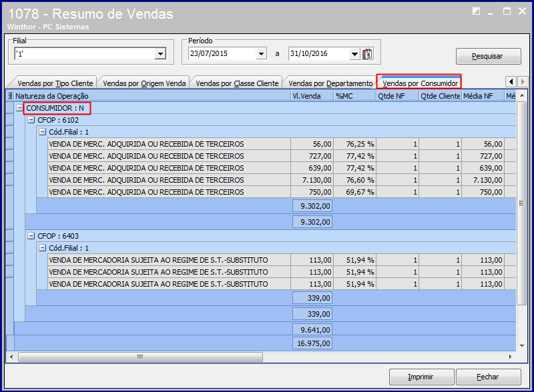Click the horizontal scrollbar right arrow

[510, 357]
